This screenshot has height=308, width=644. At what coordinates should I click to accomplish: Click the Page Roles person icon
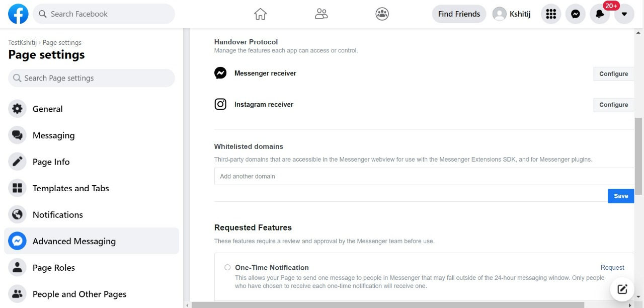tap(18, 268)
